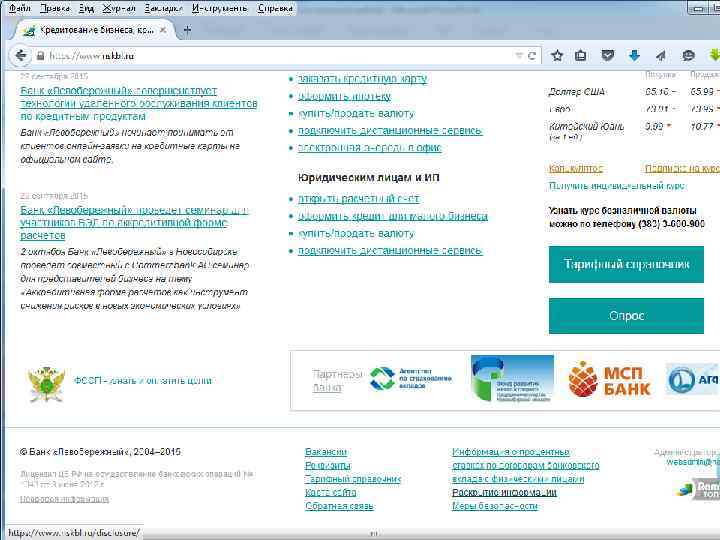Open the Калькулятор link
This screenshot has height=540, width=720.
[x=576, y=169]
